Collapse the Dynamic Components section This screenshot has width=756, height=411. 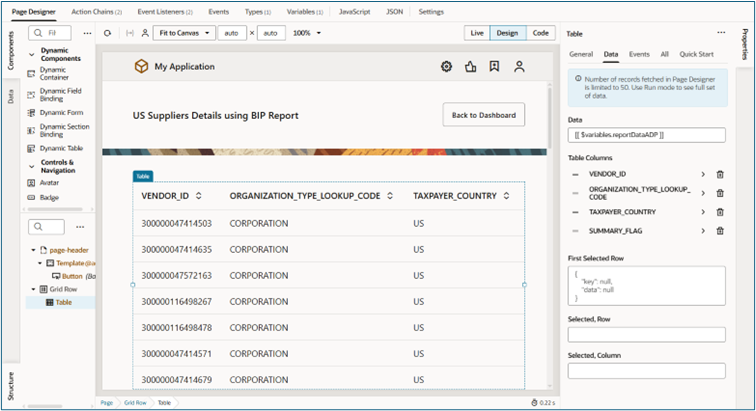pyautogui.click(x=31, y=54)
